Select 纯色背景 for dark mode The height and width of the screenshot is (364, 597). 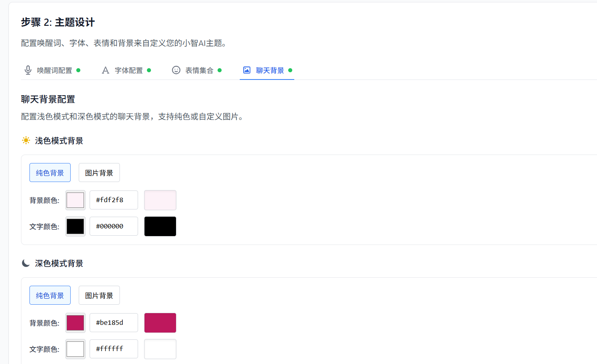[x=50, y=295]
